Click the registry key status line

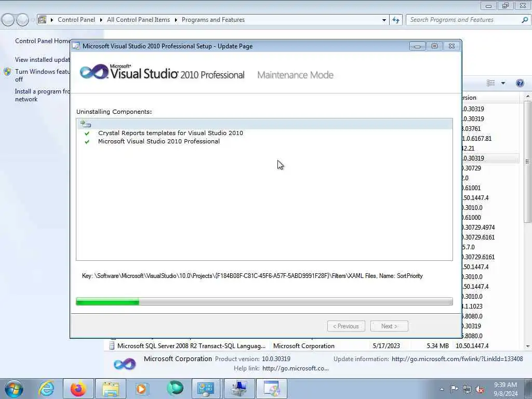point(252,276)
